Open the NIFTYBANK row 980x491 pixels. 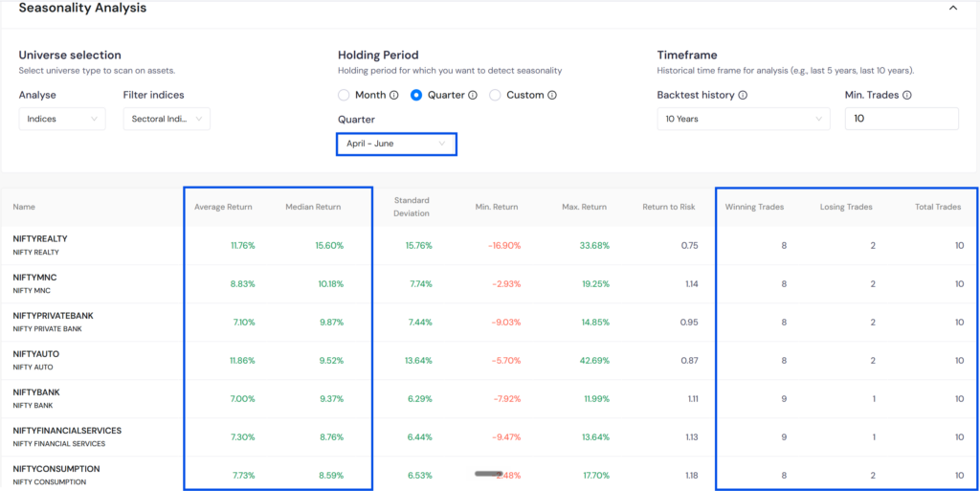pos(490,399)
